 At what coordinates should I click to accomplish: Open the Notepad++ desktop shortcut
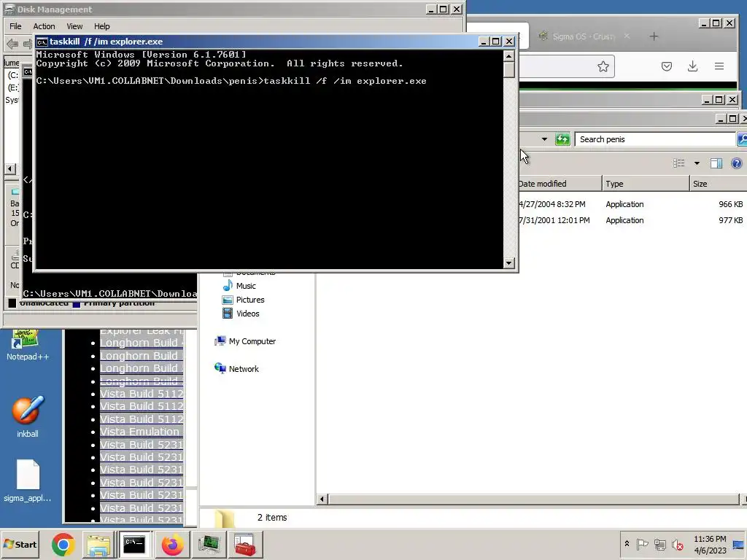pyautogui.click(x=28, y=346)
